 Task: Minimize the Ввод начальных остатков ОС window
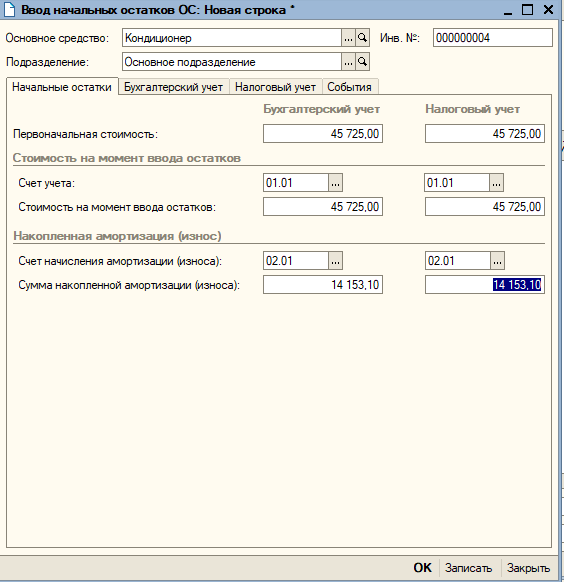(x=508, y=10)
